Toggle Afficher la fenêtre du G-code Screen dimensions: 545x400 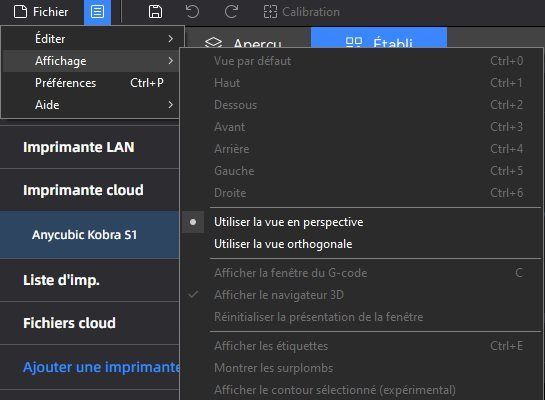361,273
